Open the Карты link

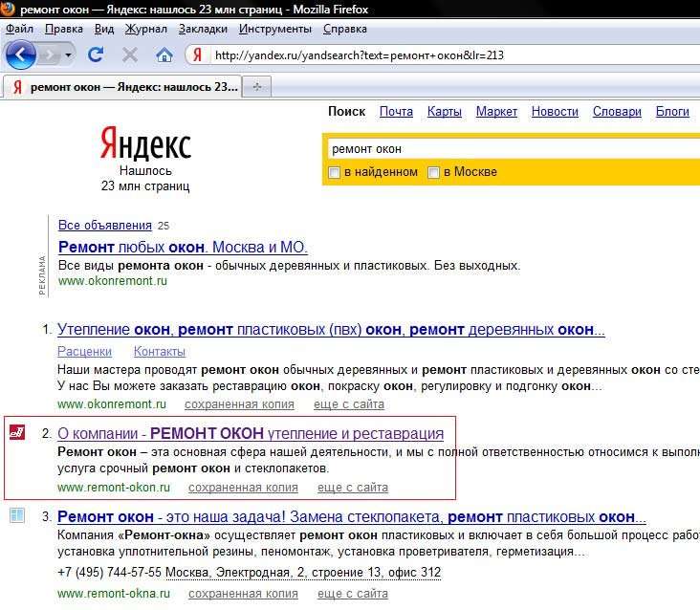(445, 111)
